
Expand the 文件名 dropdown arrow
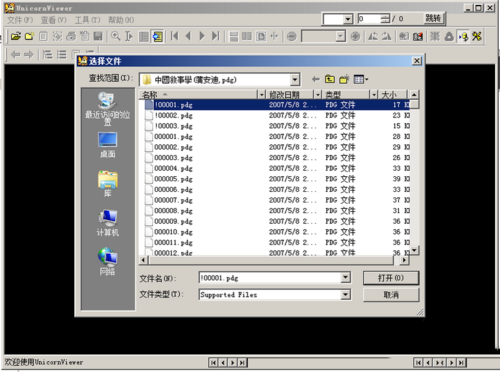click(x=345, y=277)
